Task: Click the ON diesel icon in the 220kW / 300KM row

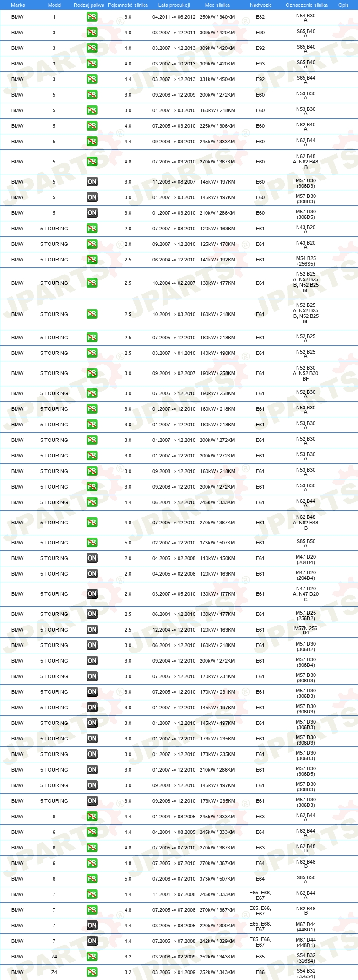Action: tap(92, 926)
